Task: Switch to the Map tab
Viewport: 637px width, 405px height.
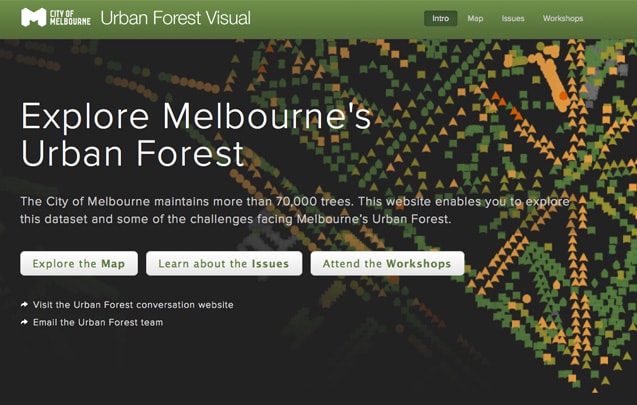Action: [x=475, y=18]
